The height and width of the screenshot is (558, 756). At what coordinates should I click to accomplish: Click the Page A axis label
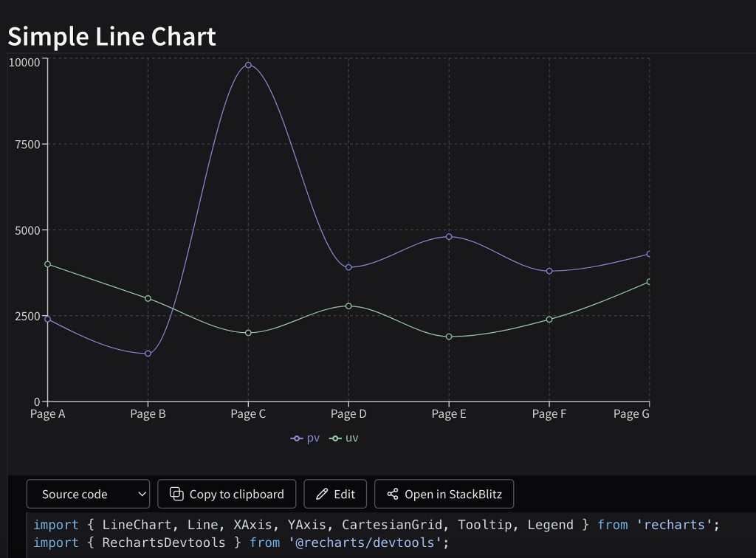pyautogui.click(x=48, y=414)
